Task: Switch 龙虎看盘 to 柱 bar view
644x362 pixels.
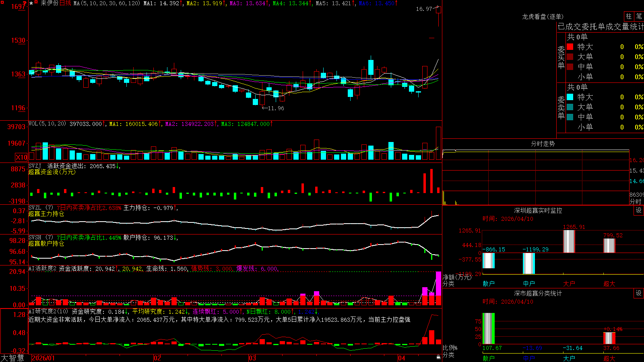Action: pyautogui.click(x=629, y=16)
